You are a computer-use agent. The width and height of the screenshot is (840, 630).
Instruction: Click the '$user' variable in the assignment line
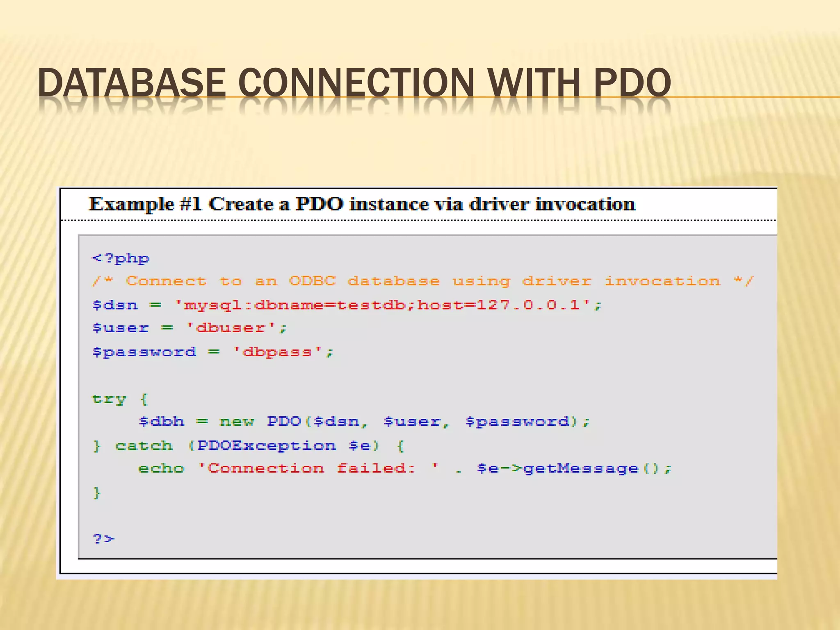point(121,328)
